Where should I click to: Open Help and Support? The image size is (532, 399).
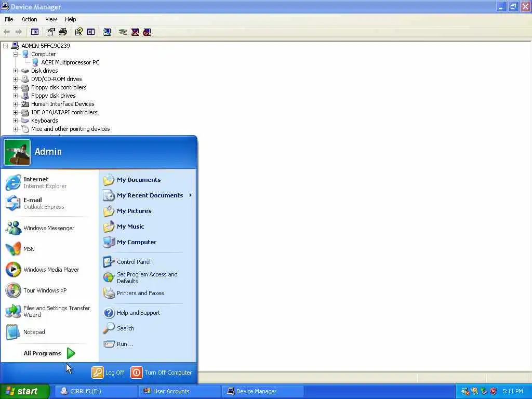click(148, 313)
